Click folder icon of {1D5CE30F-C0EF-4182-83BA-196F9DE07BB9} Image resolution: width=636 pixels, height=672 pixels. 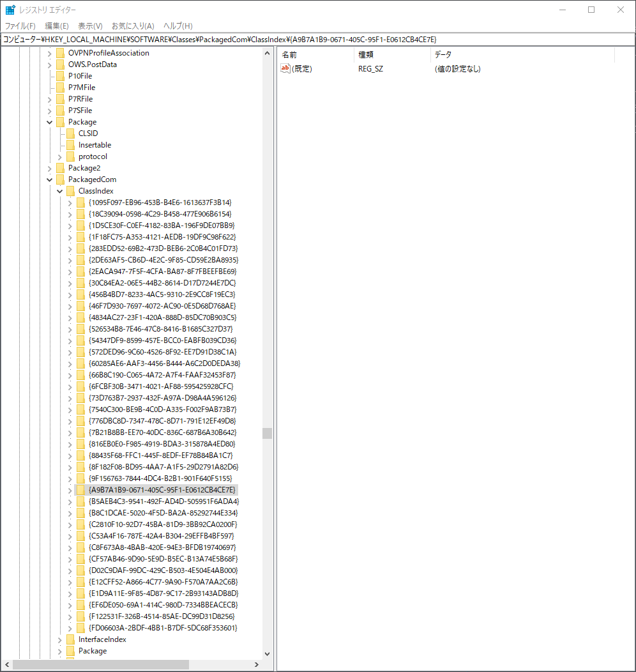[x=81, y=225]
